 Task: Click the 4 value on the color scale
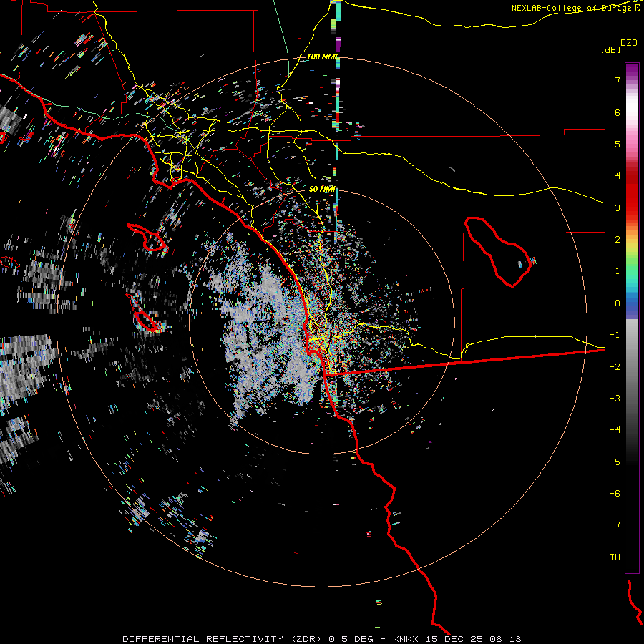[x=618, y=176]
